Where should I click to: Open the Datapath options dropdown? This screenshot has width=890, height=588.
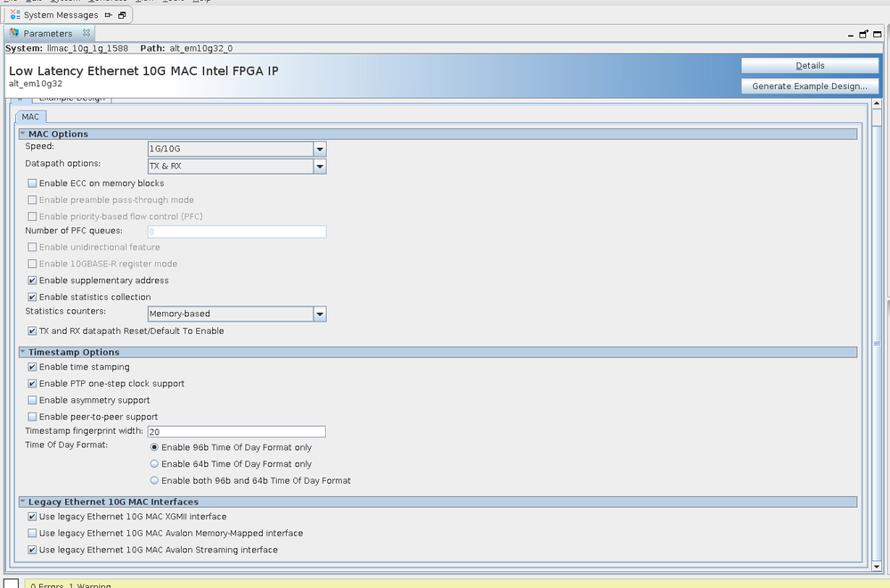[320, 167]
